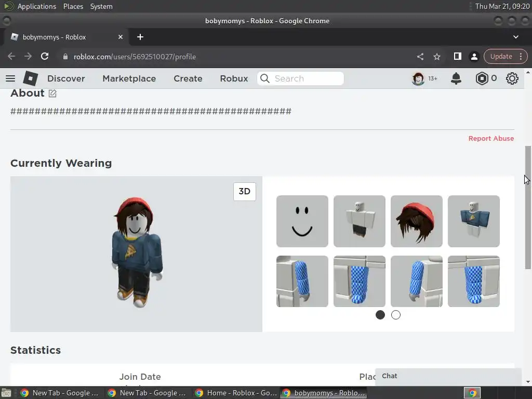Screen dimensions: 532x399
Task: Open Chrome three-dot menu
Action: point(521,56)
